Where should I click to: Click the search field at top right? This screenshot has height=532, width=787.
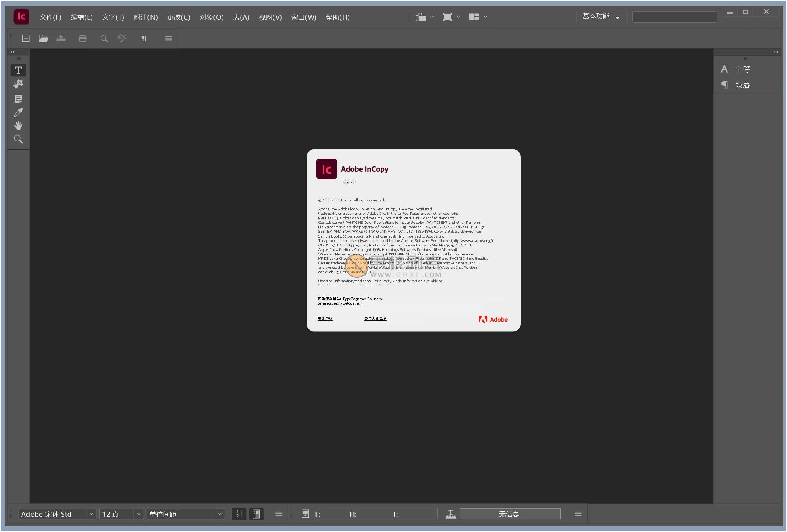[x=674, y=16]
